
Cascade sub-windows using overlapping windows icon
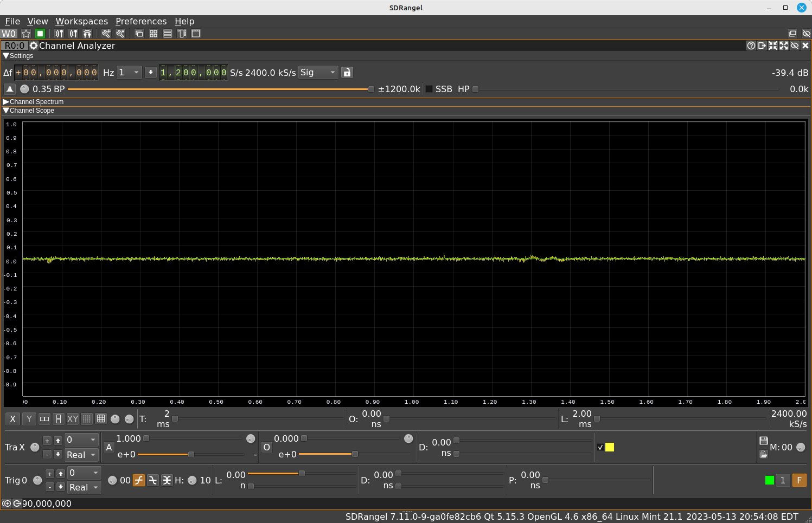(x=139, y=34)
